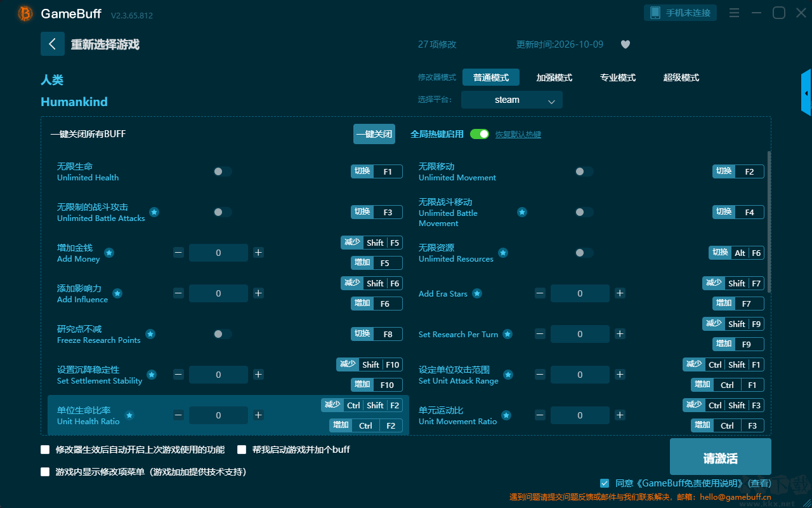Toggle Freeze Research Points switch

[223, 334]
